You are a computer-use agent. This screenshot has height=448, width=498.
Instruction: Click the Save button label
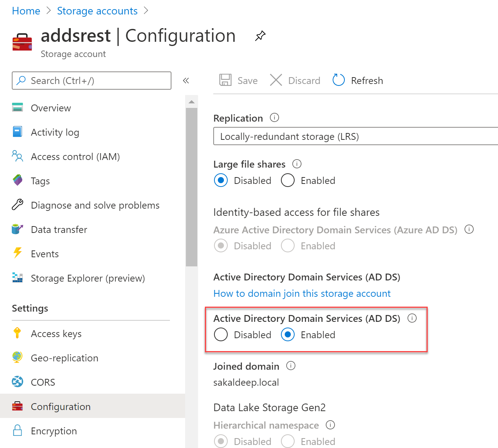[x=247, y=81]
